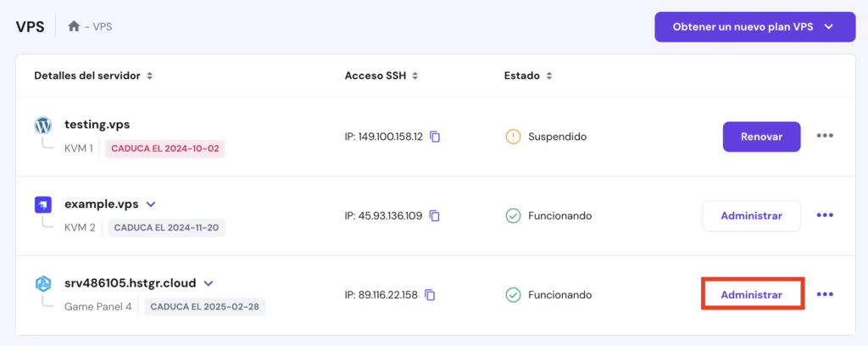Sort by Acceso SSH column
Image resolution: width=868 pixels, height=346 pixels.
(415, 76)
